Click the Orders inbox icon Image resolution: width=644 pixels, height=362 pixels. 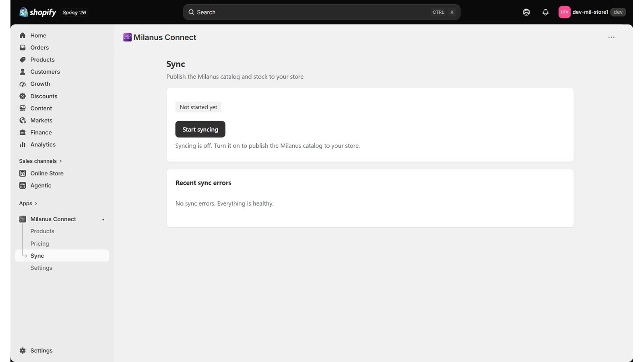pos(23,47)
